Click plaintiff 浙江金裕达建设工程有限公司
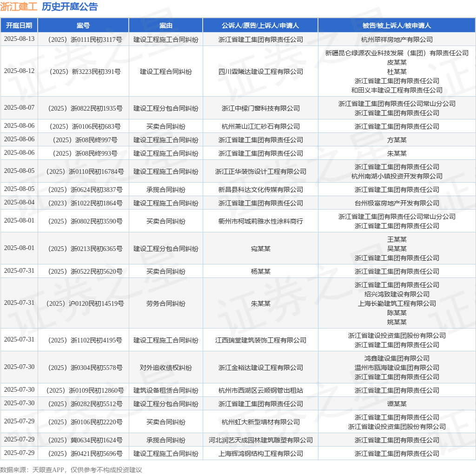This screenshot has height=474, width=476. point(260,368)
